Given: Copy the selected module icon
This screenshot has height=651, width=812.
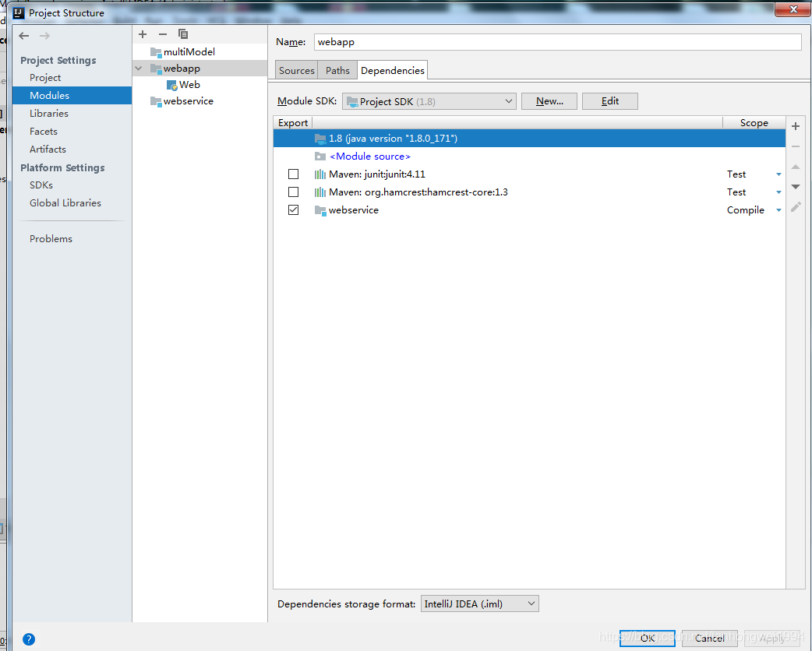Looking at the screenshot, I should coord(183,34).
